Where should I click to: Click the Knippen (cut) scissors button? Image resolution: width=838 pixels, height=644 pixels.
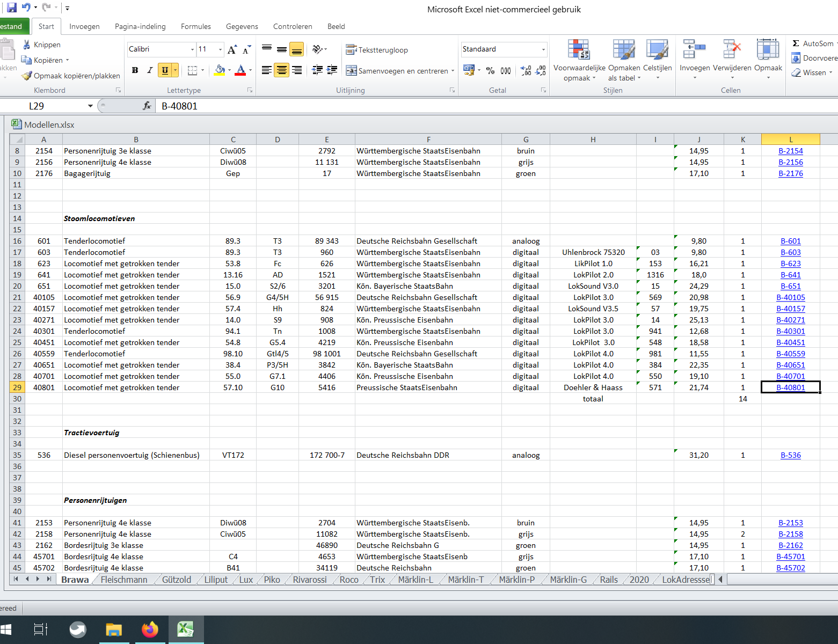41,45
